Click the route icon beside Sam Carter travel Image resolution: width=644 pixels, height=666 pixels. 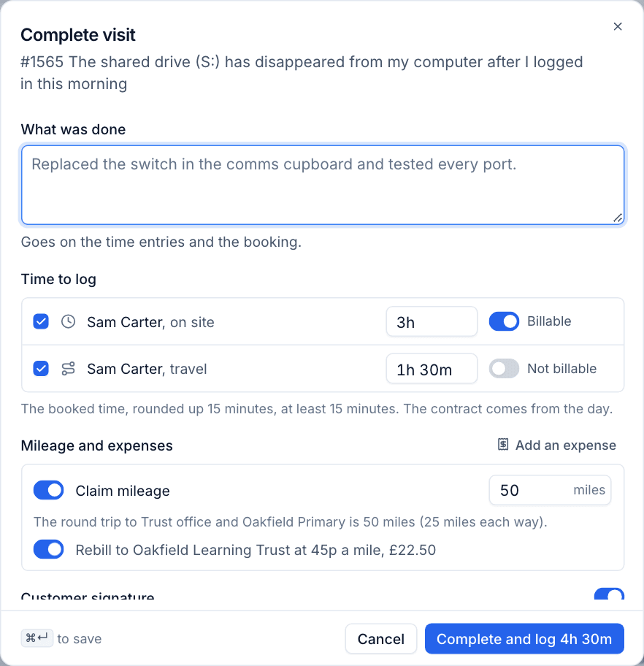coord(69,368)
